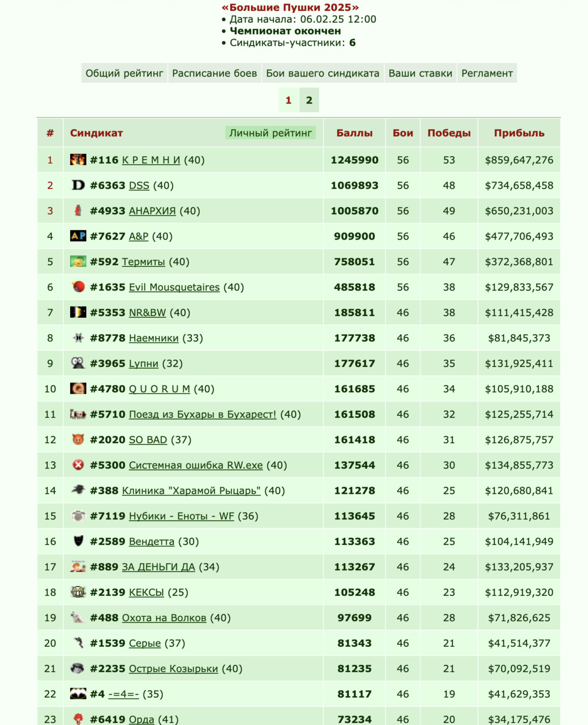The width and height of the screenshot is (588, 725).
Task: Click the Системная ошибка RW.exe red X icon
Action: tap(78, 465)
